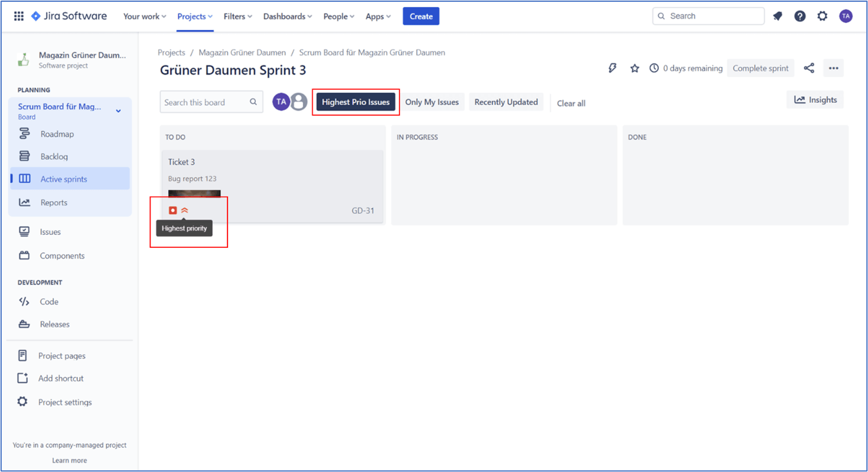Expand the Filters dropdown in top navigation
Viewport: 868px width, 472px height.
pos(238,17)
